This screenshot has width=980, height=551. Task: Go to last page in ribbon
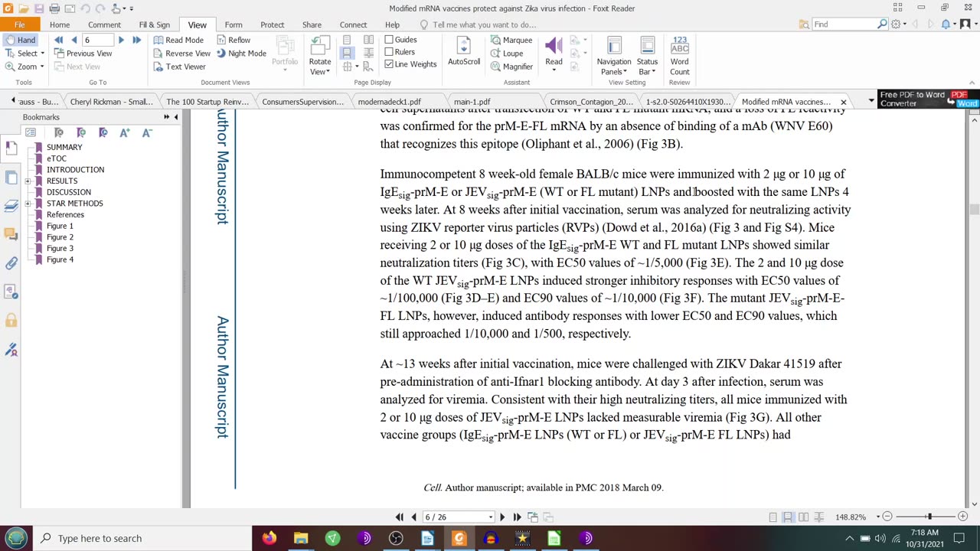(136, 40)
